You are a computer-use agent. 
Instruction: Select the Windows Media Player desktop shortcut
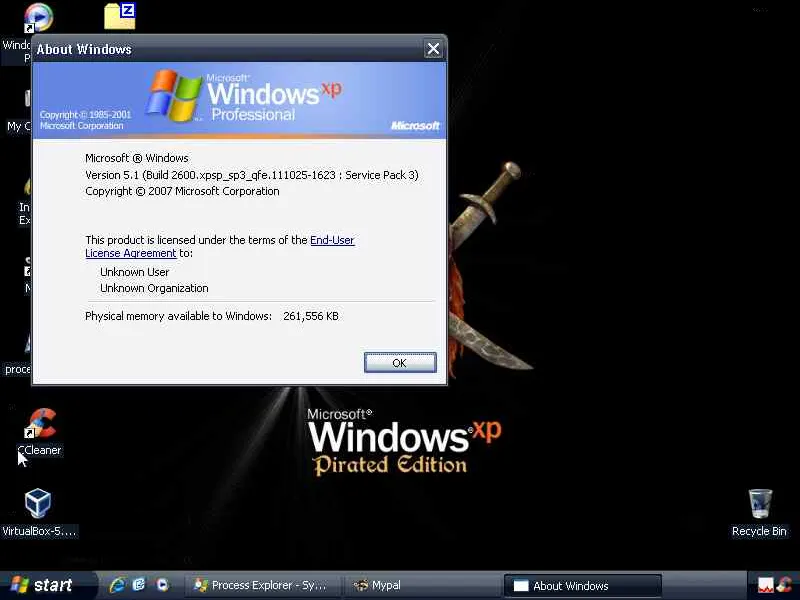pos(37,17)
